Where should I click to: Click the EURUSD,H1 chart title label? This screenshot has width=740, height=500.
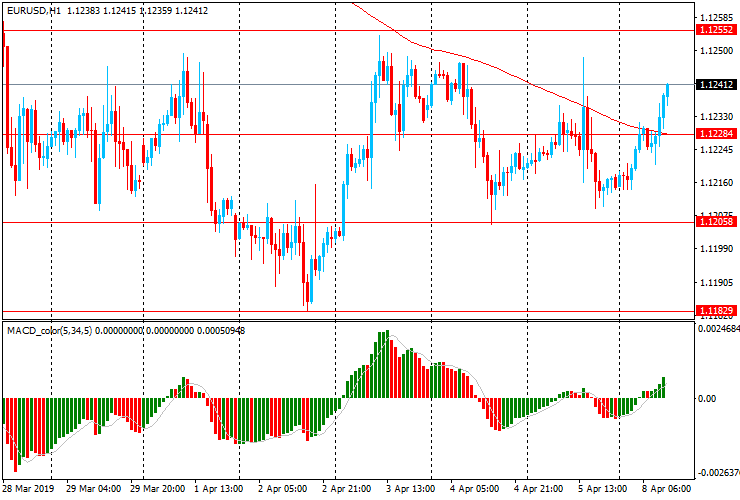tap(34, 10)
